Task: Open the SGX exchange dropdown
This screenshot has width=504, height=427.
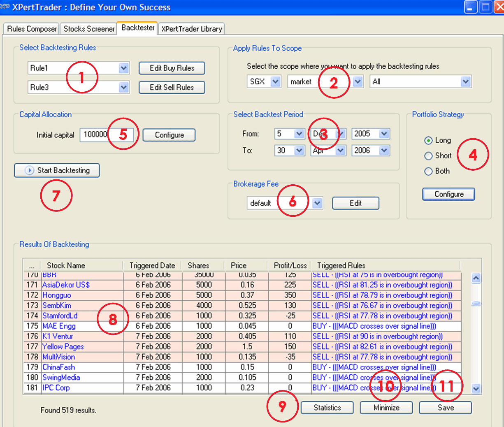Action: point(276,81)
